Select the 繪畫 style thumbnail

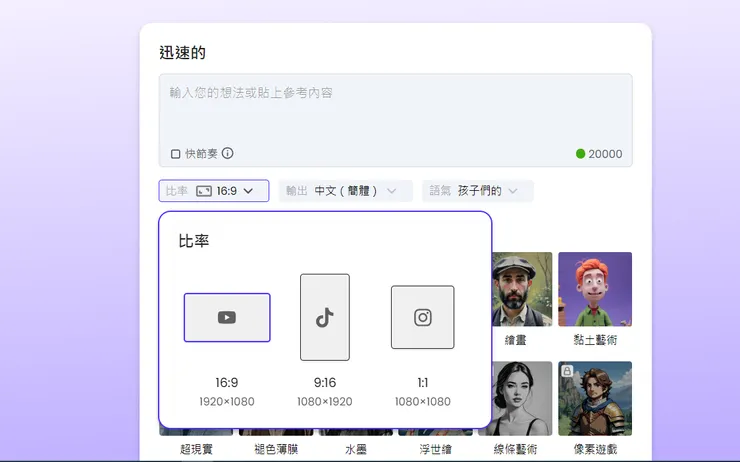click(x=522, y=289)
